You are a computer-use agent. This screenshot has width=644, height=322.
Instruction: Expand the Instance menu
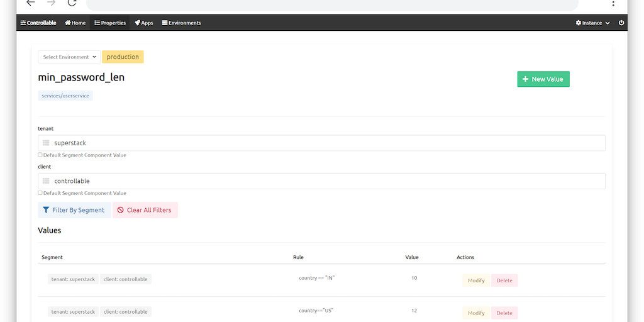pyautogui.click(x=592, y=23)
